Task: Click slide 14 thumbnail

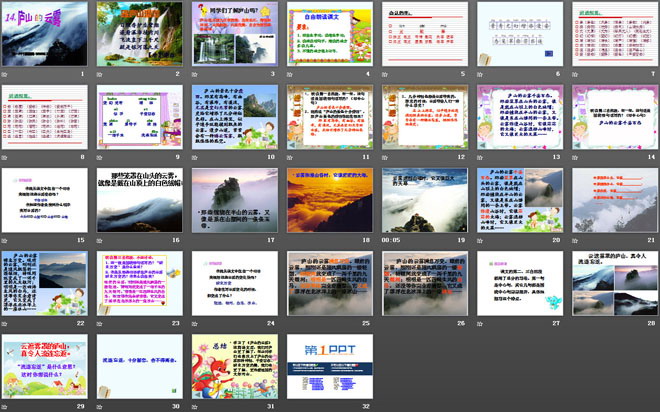Action: pyautogui.click(x=612, y=116)
